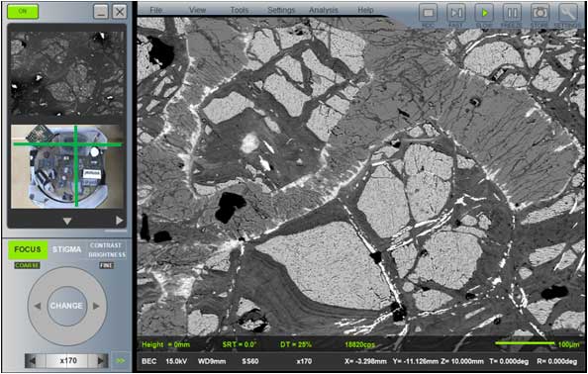
Task: Open the File menu
Action: click(155, 10)
